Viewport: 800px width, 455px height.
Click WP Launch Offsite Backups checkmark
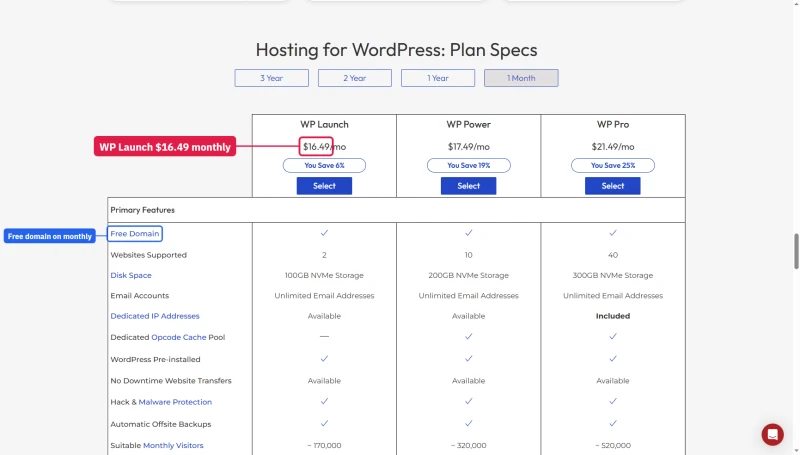point(324,423)
